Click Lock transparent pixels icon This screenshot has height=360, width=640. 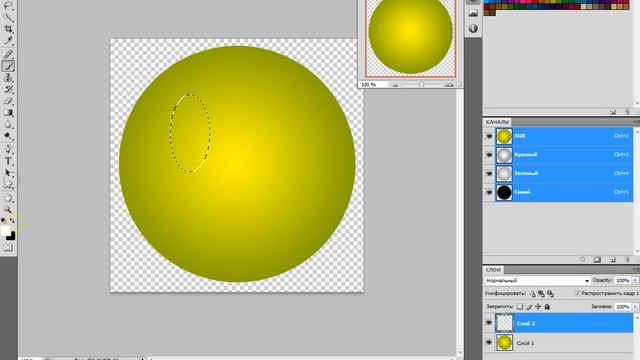tap(520, 307)
